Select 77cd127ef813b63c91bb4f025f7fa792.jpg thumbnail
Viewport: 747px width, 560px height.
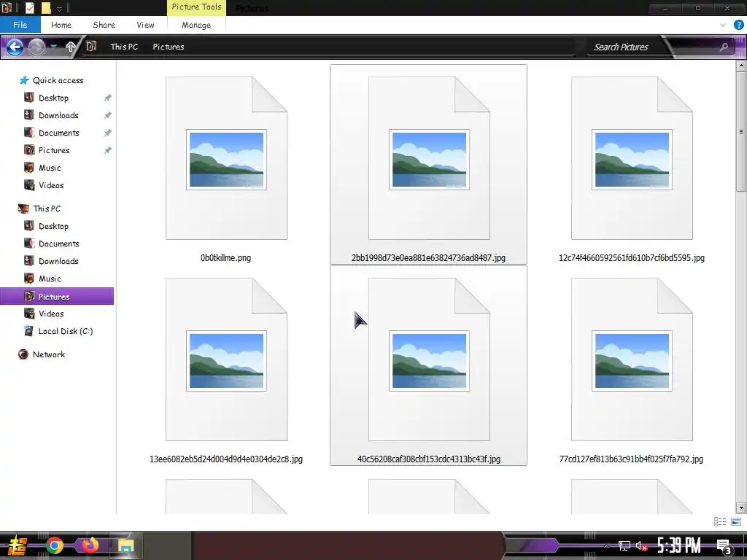pos(632,359)
